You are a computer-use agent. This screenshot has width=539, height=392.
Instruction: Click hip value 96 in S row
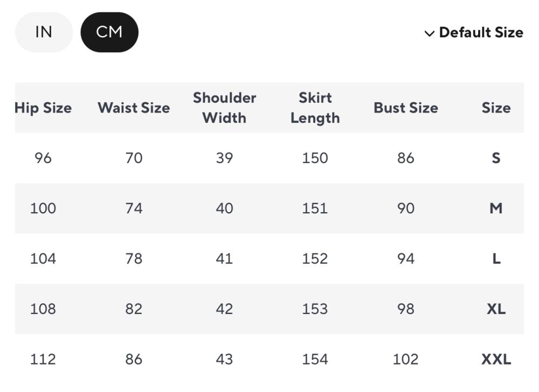(43, 158)
